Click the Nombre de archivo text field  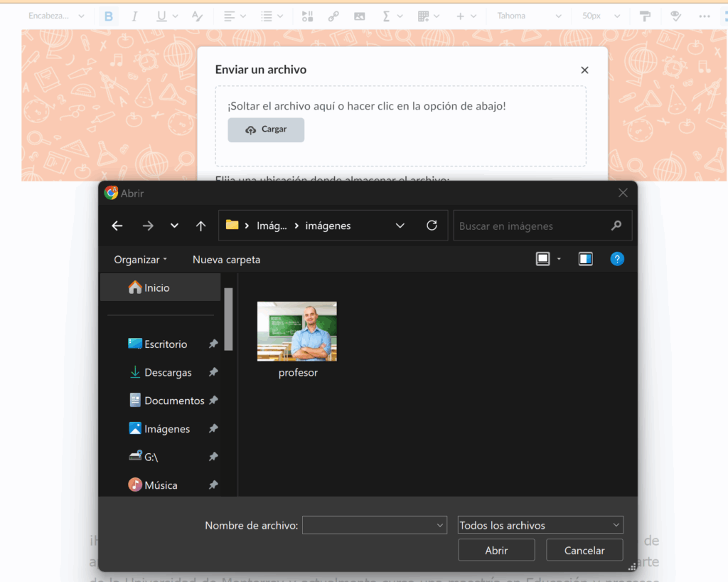point(367,525)
